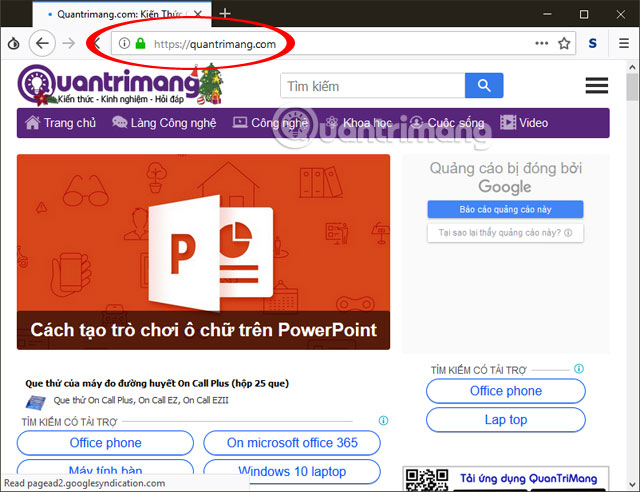Open Trang chủ in navigation bar

coord(60,122)
